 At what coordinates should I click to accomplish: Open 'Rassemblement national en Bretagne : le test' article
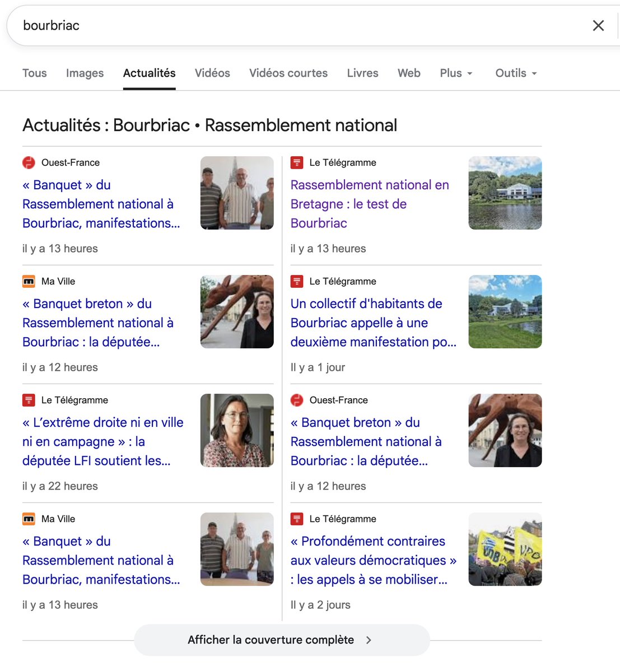point(370,204)
